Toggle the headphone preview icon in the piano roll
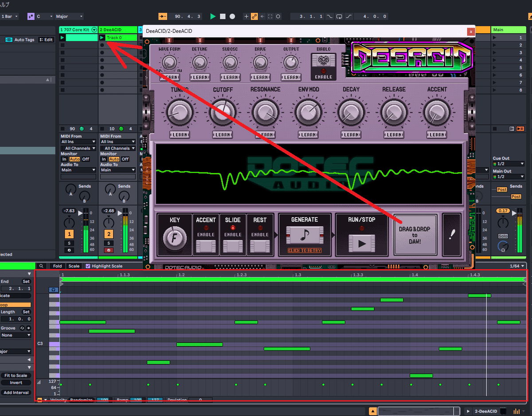The height and width of the screenshot is (416, 532). 54,290
